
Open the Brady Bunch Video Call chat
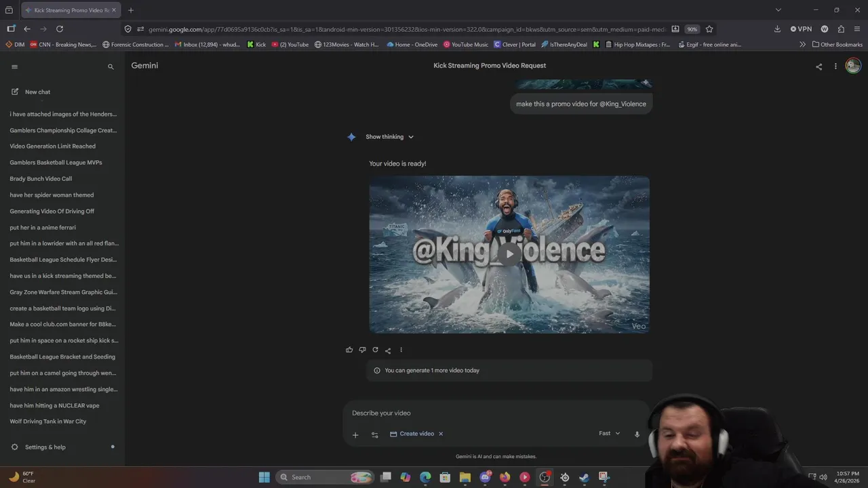point(41,179)
